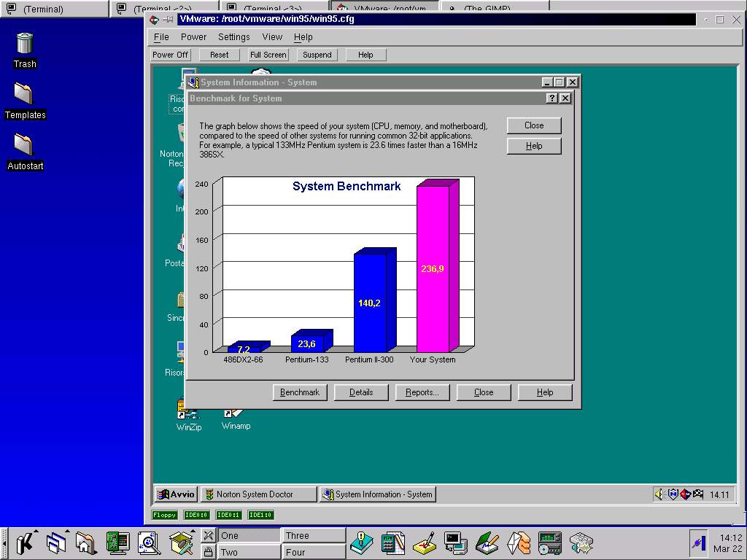
Task: Click the Reports... button
Action: (422, 392)
